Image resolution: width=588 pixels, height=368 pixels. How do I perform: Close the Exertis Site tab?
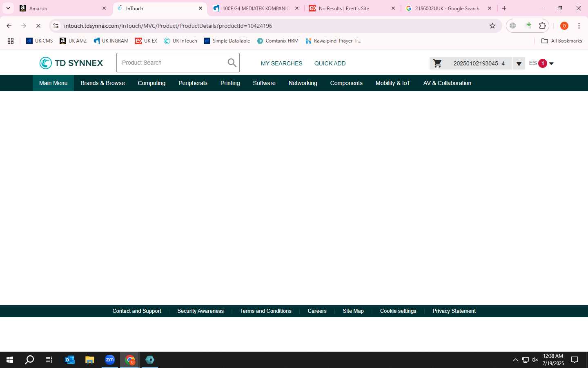(x=393, y=8)
